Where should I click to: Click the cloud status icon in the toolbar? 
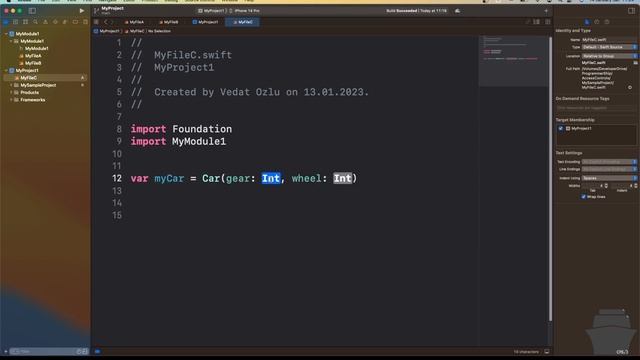click(458, 11)
